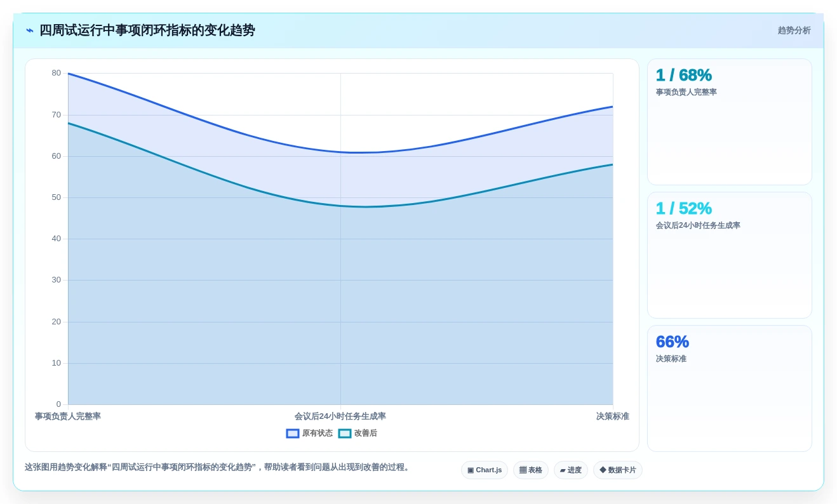Click the 事项负责人完整率 x-axis label
The height and width of the screenshot is (504, 837).
pyautogui.click(x=68, y=416)
